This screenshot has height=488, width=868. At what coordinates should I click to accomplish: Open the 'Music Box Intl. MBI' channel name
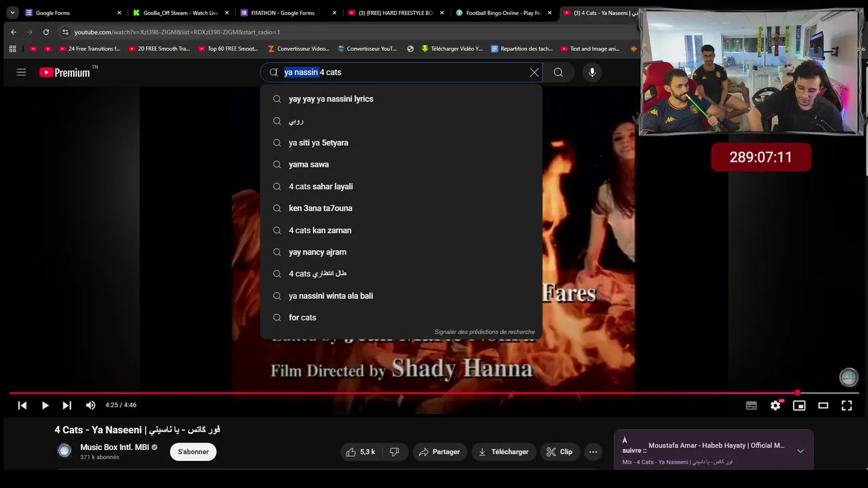115,447
